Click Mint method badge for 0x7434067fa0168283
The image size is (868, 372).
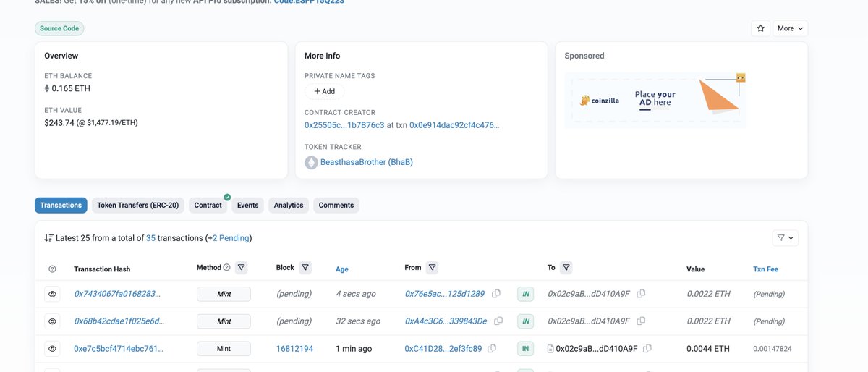click(224, 294)
